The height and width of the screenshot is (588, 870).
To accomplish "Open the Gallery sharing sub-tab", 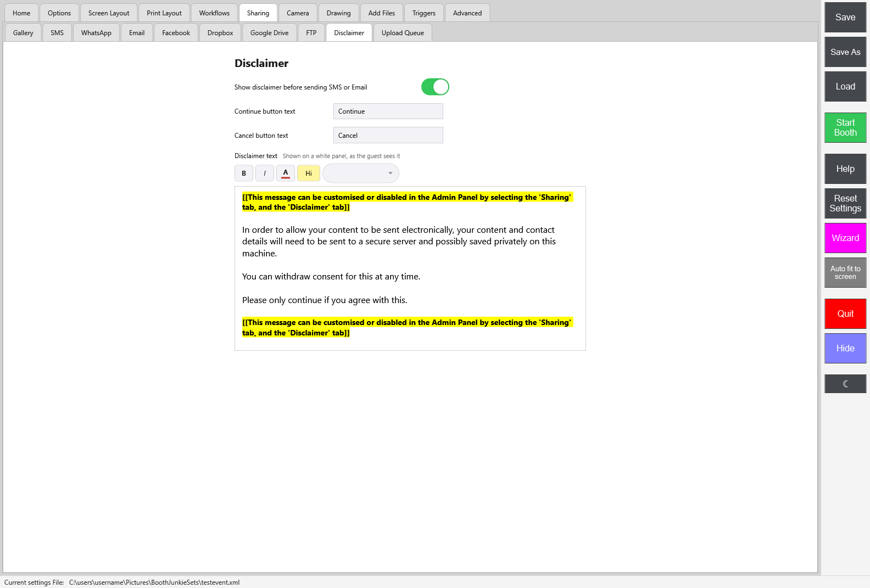I will 23,33.
